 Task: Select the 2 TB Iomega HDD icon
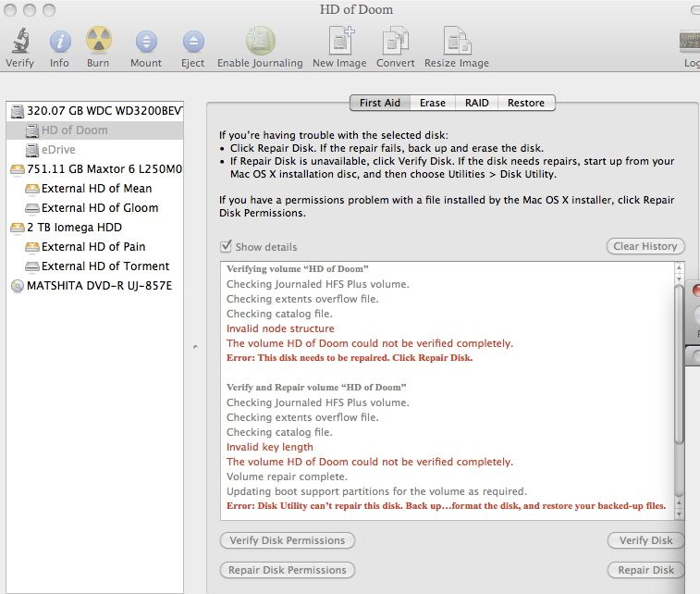pos(17,228)
